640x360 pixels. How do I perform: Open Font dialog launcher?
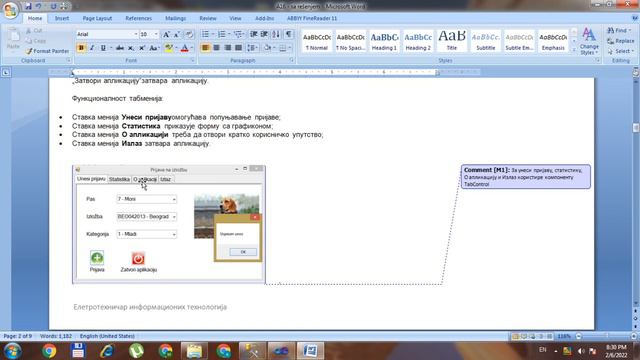[192, 60]
